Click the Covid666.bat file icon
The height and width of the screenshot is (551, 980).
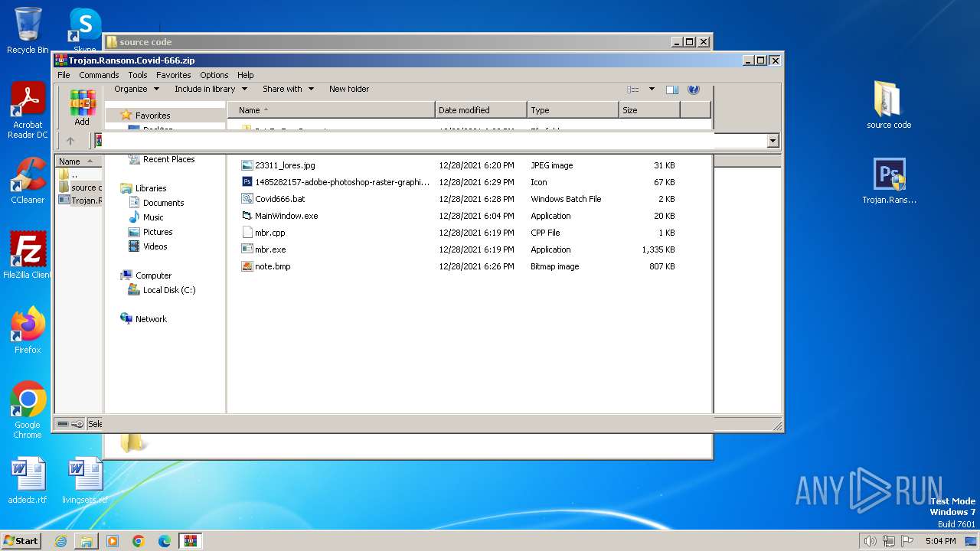tap(247, 199)
